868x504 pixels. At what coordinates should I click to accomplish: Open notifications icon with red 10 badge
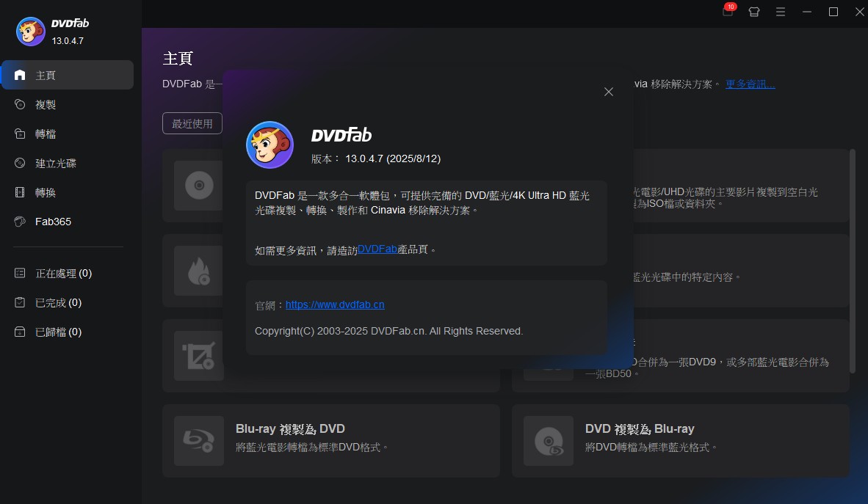(x=728, y=10)
